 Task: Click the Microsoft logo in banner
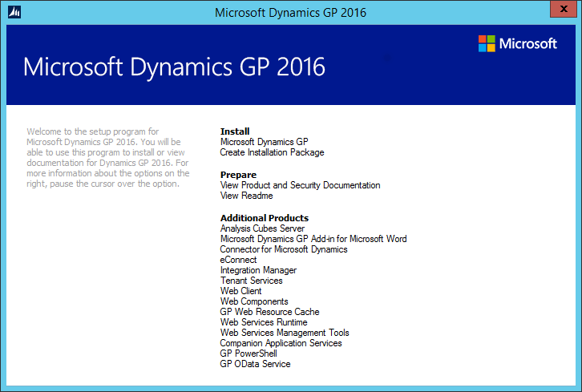[x=518, y=44]
